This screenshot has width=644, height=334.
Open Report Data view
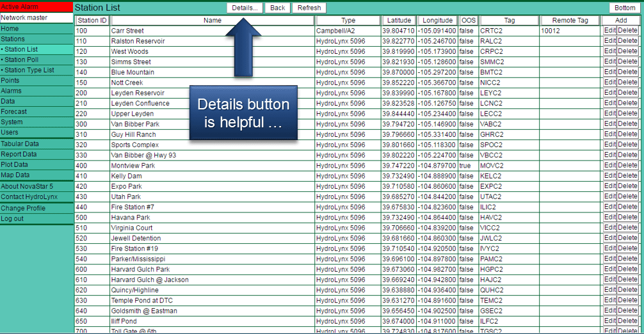coord(36,154)
